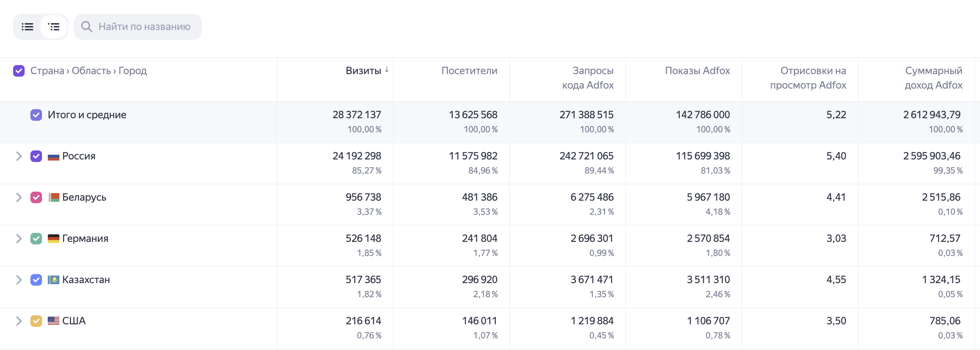Toggle select-all checkbox in header
The image size is (980, 350).
(18, 71)
